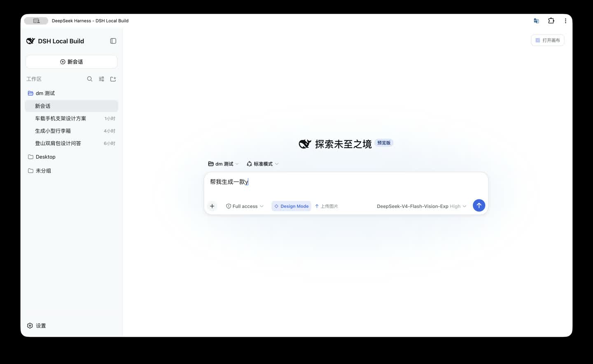Click the translate icon in title bar

click(x=536, y=21)
